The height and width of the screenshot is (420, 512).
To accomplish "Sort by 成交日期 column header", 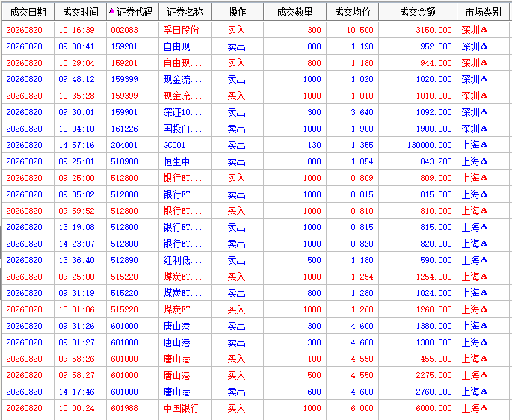I will [x=28, y=13].
